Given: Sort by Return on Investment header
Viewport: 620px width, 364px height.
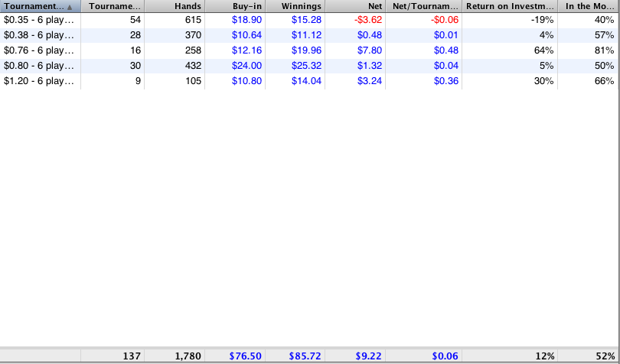Looking at the screenshot, I should pyautogui.click(x=511, y=6).
